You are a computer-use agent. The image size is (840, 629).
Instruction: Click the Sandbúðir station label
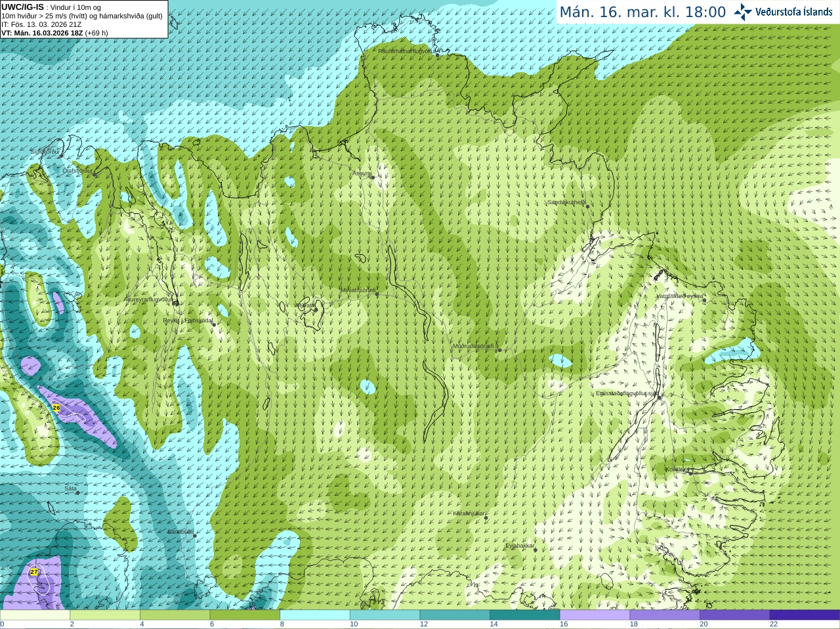180,532
